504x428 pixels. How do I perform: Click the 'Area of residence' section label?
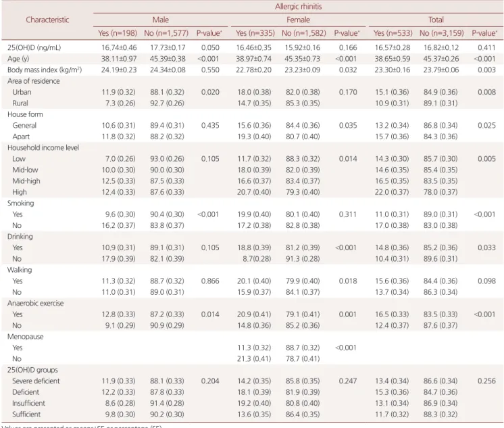point(33,81)
